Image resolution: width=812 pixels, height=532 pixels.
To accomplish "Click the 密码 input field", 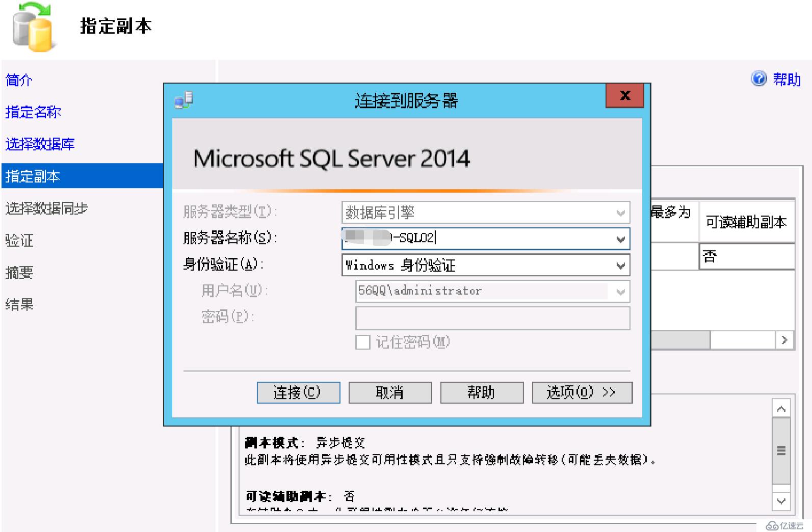I will pos(492,318).
